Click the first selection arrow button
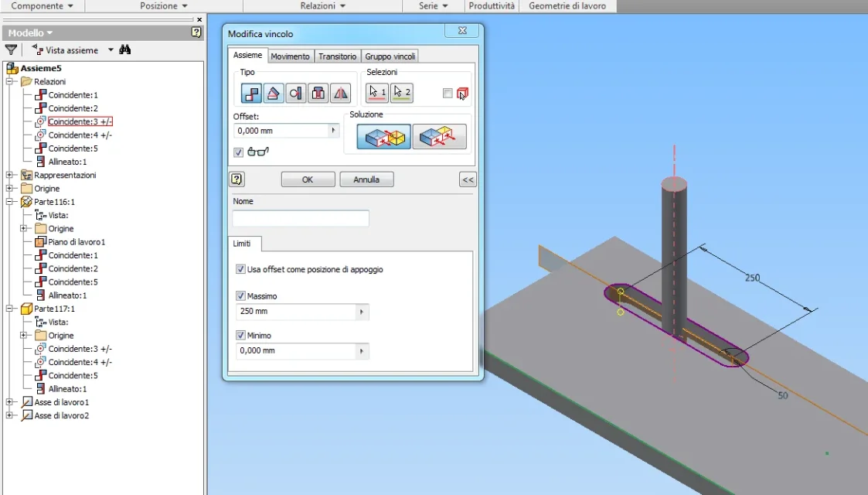 (377, 93)
